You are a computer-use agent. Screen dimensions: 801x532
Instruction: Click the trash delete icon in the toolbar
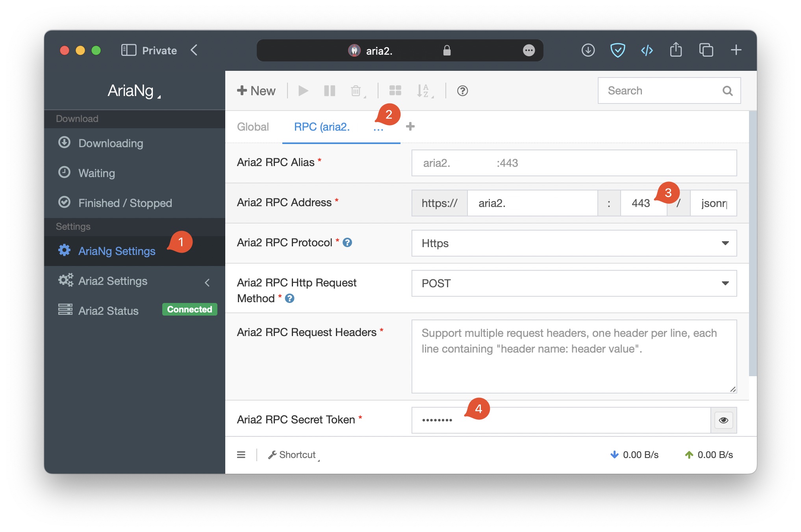[356, 91]
